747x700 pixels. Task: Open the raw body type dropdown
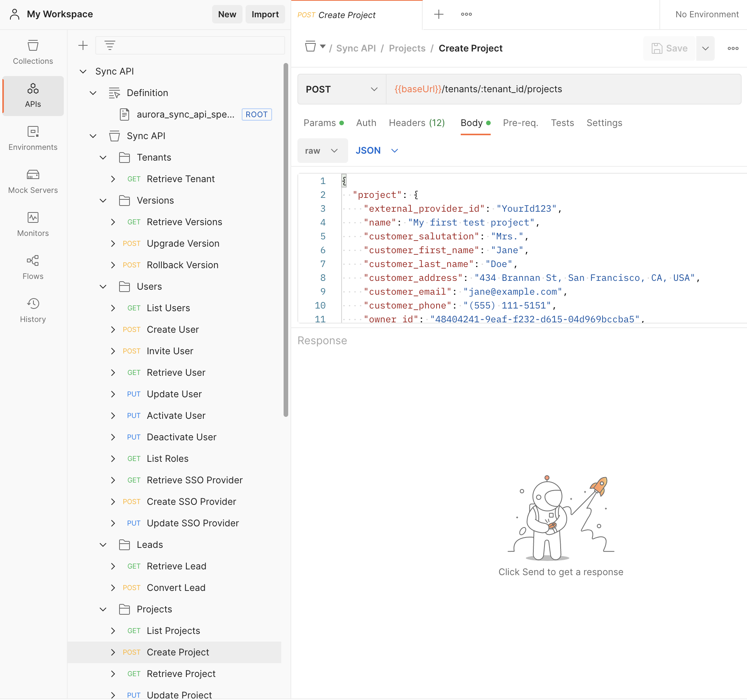[322, 151]
